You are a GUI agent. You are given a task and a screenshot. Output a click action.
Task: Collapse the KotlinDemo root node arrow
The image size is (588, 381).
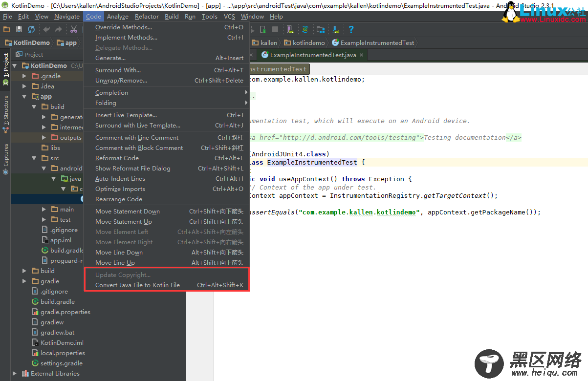[x=14, y=65]
